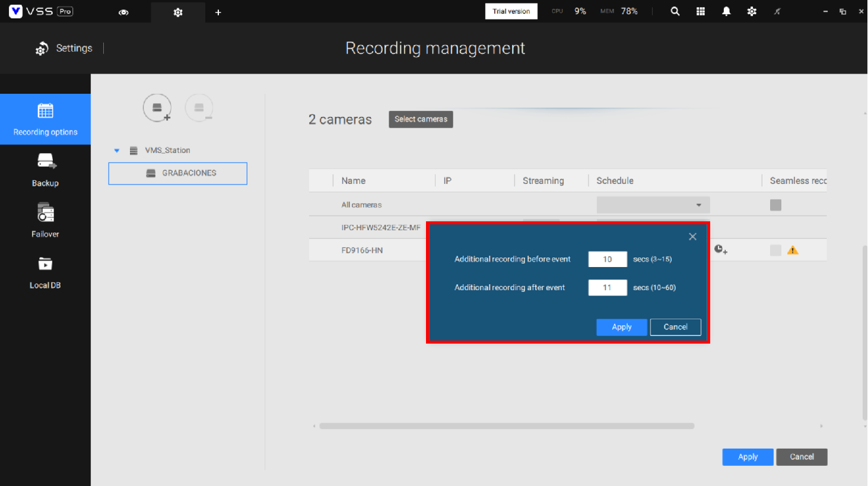Collapse the VMS_Station tree node
Viewport: 868px width, 486px height.
(117, 151)
